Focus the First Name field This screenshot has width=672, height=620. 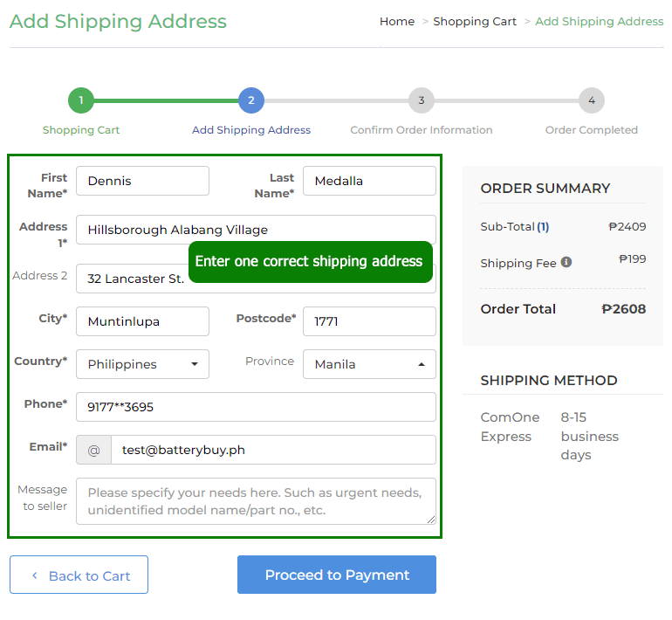[x=142, y=181]
